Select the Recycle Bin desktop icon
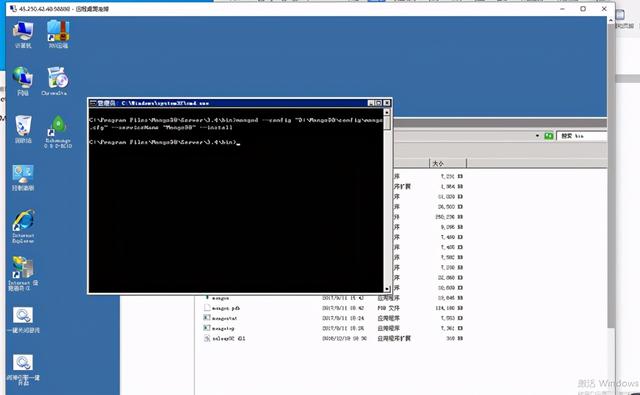 point(23,129)
